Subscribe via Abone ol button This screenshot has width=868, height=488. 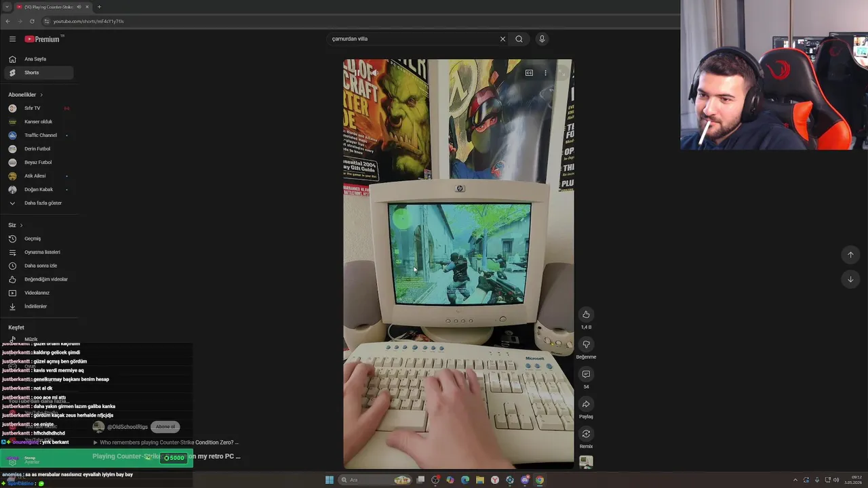[165, 427]
